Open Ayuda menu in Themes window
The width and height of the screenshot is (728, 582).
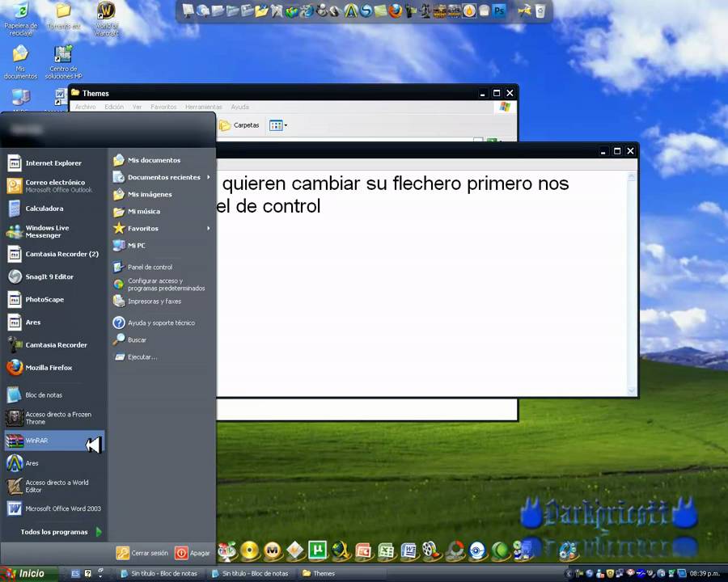pyautogui.click(x=240, y=107)
